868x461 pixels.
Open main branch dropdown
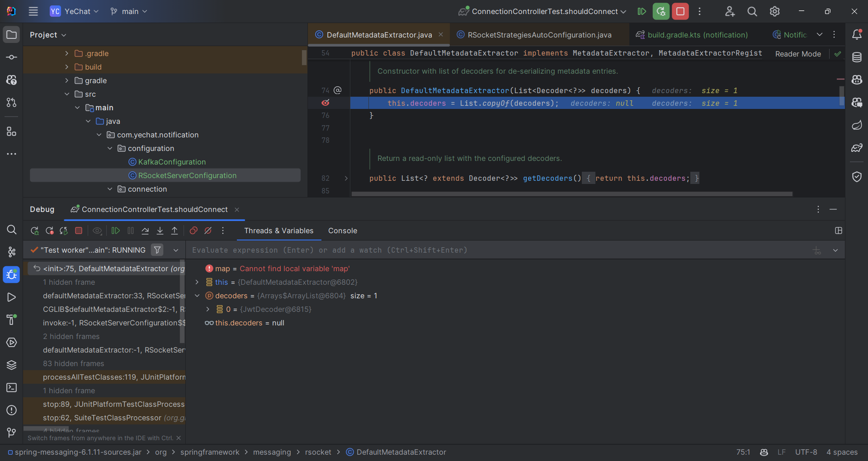click(x=129, y=11)
